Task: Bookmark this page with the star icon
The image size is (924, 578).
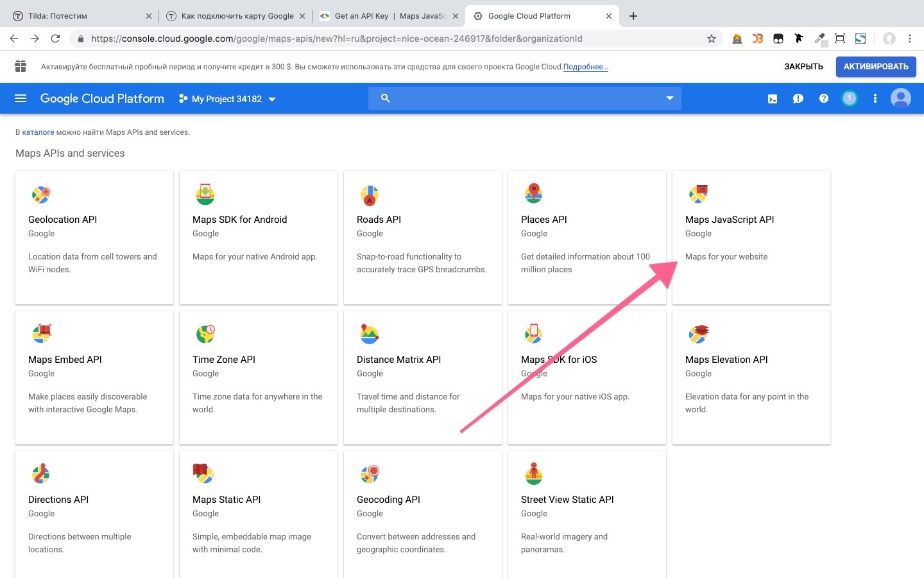Action: point(712,39)
